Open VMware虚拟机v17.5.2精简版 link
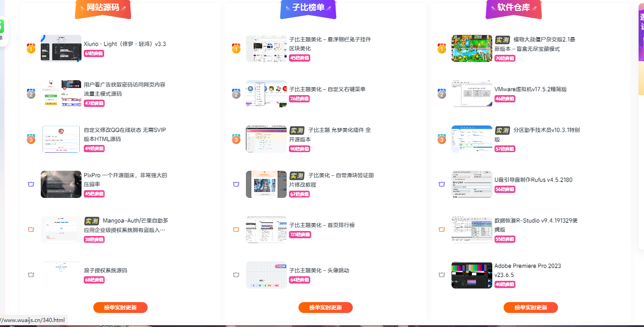Viewport: 644px width, 327px height. [x=531, y=89]
